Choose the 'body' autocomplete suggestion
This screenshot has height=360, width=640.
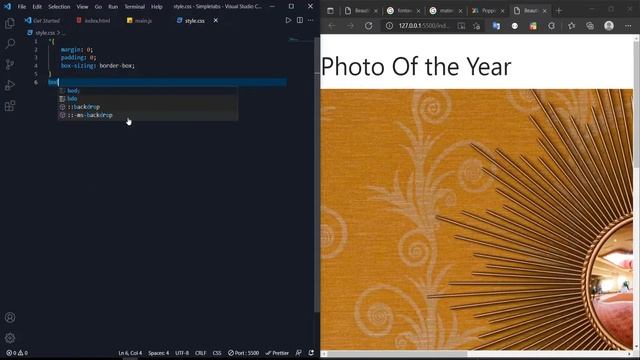click(148, 91)
